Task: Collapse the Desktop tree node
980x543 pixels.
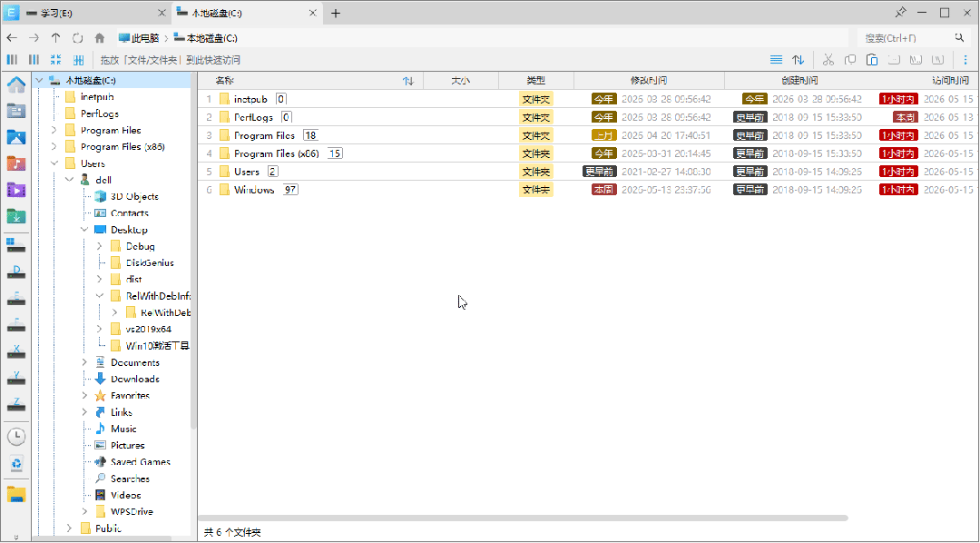Action: pos(84,230)
